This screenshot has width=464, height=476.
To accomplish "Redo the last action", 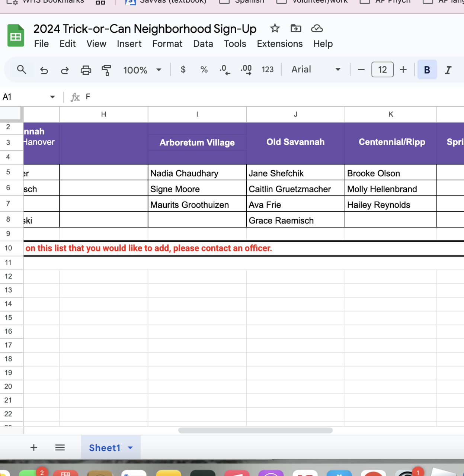I will coord(65,70).
